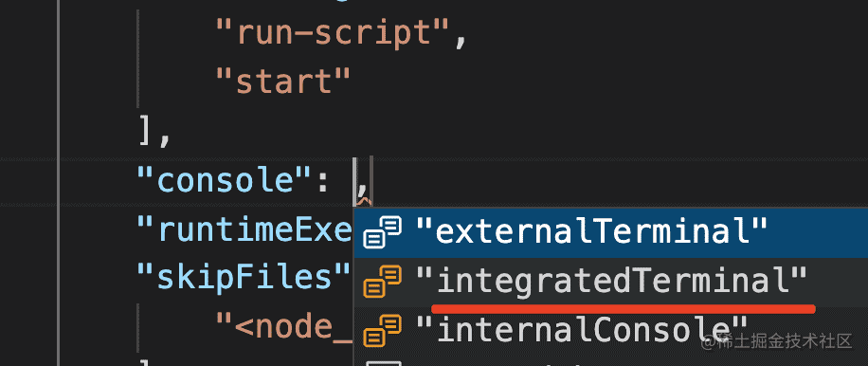Click the closing bracket "]," line
Image resolution: width=868 pixels, height=366 pixels.
coord(154,133)
